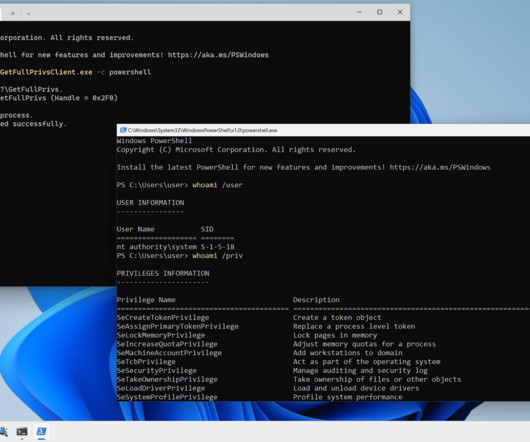This screenshot has height=442, width=530.
Task: Click the 'User Name' column header
Action: tap(136, 229)
